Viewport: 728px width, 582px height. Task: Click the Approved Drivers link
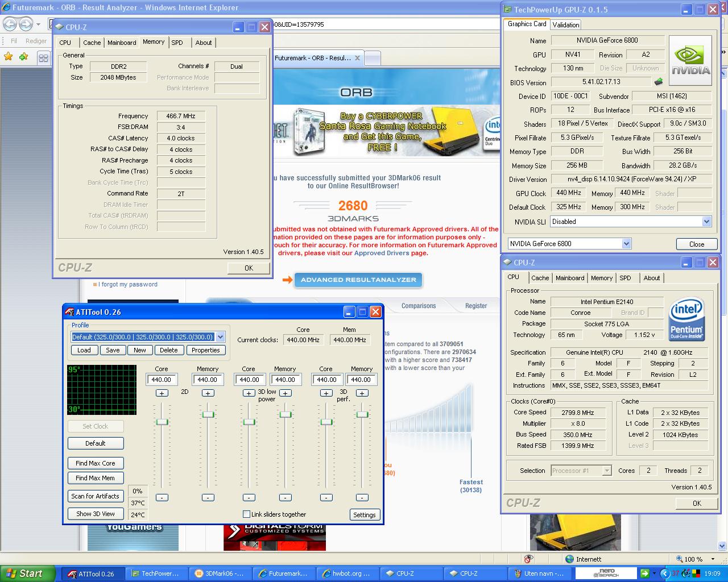pyautogui.click(x=382, y=253)
